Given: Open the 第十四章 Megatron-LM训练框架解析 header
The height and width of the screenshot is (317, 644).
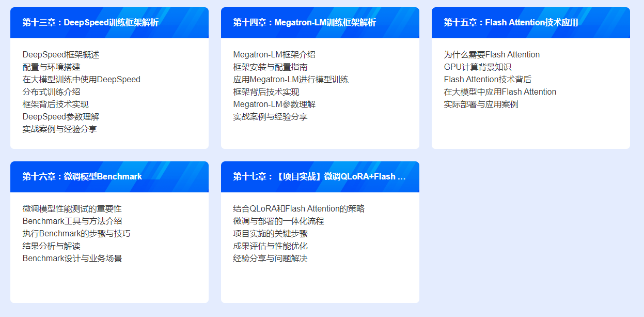Looking at the screenshot, I should tap(304, 23).
